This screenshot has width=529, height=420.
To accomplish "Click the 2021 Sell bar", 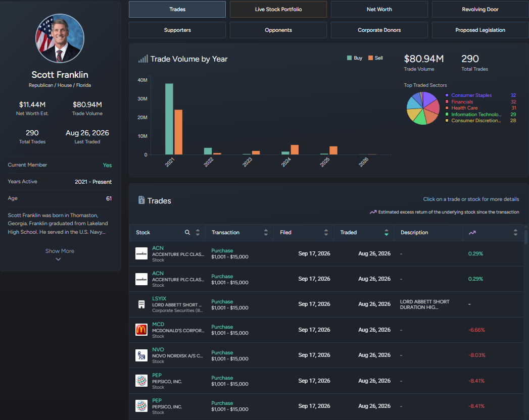I will [178, 132].
